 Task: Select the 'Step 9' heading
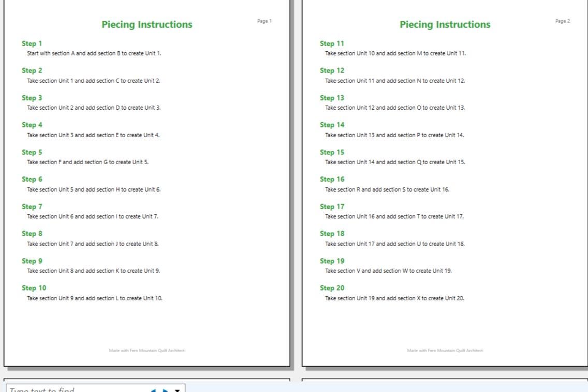32,261
